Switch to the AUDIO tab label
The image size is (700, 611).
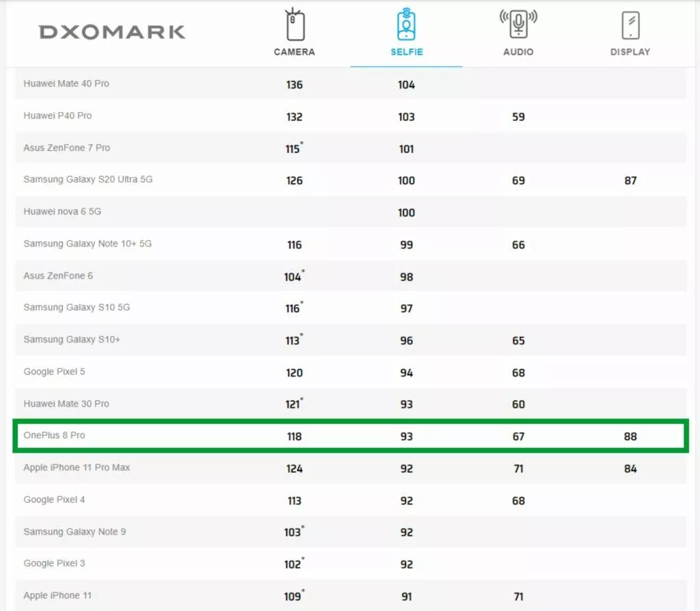pos(518,52)
